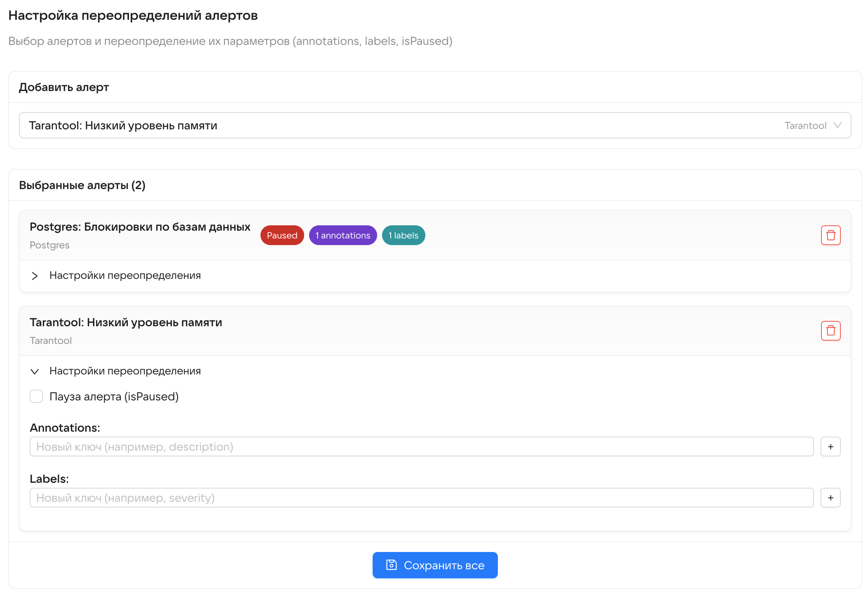Delete the Postgres alert with trash icon

830,235
